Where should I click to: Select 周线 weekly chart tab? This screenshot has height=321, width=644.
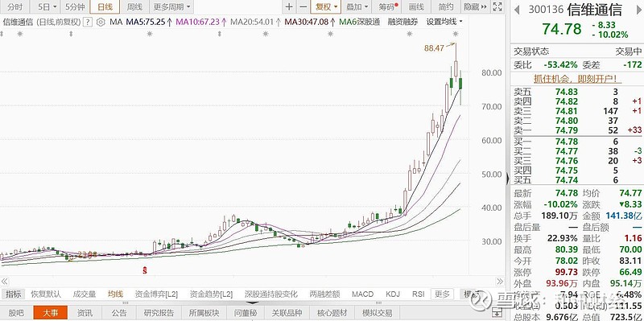[x=134, y=6]
